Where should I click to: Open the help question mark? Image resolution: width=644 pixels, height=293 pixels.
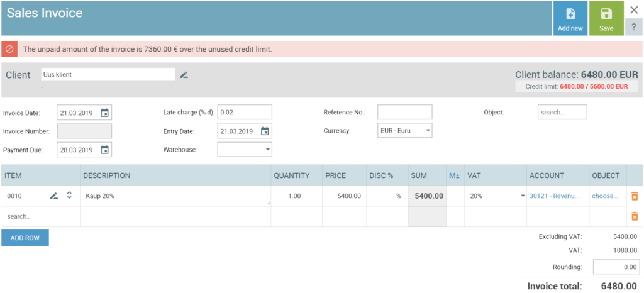coord(634,28)
